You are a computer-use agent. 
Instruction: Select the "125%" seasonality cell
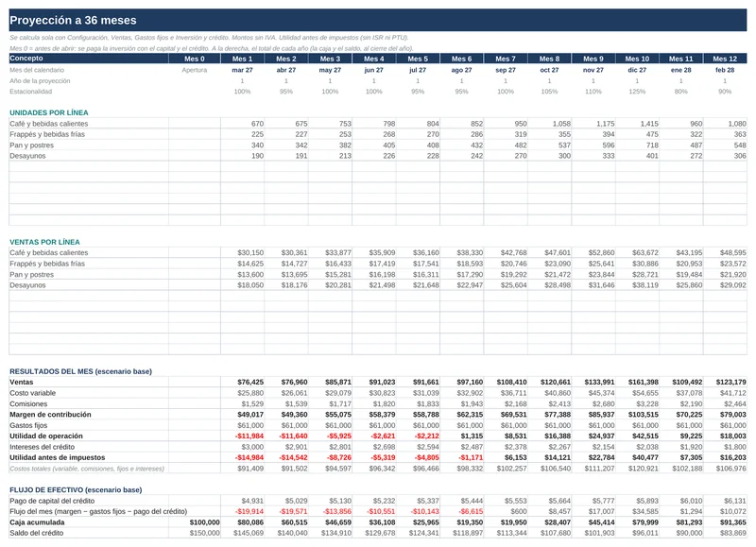tap(637, 92)
